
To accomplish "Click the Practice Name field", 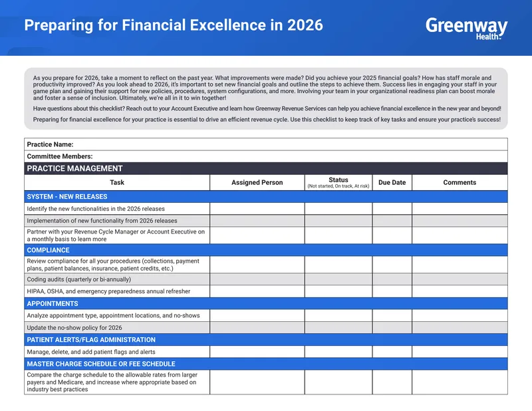I will pos(265,144).
